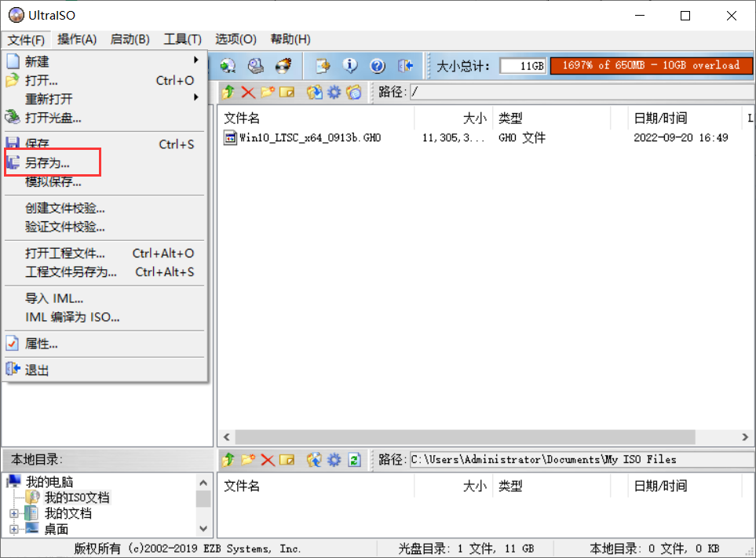Click the Mount to virtual drive icon
The height and width of the screenshot is (558, 756).
[256, 66]
